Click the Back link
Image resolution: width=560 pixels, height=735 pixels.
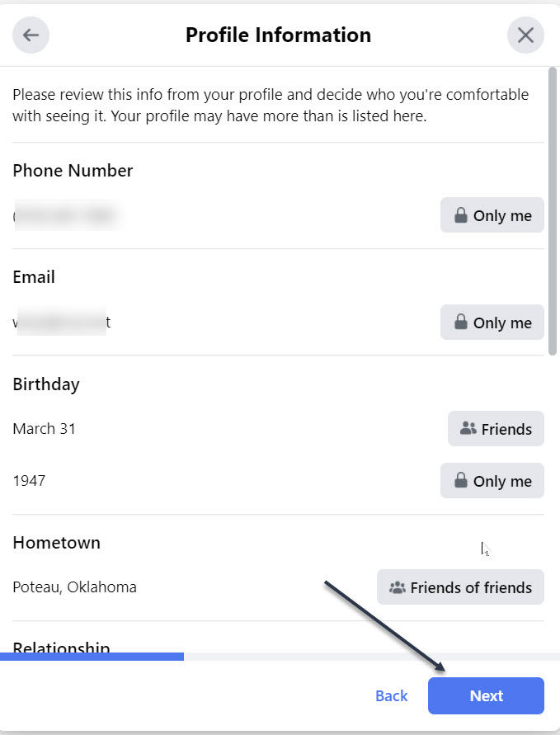(391, 695)
